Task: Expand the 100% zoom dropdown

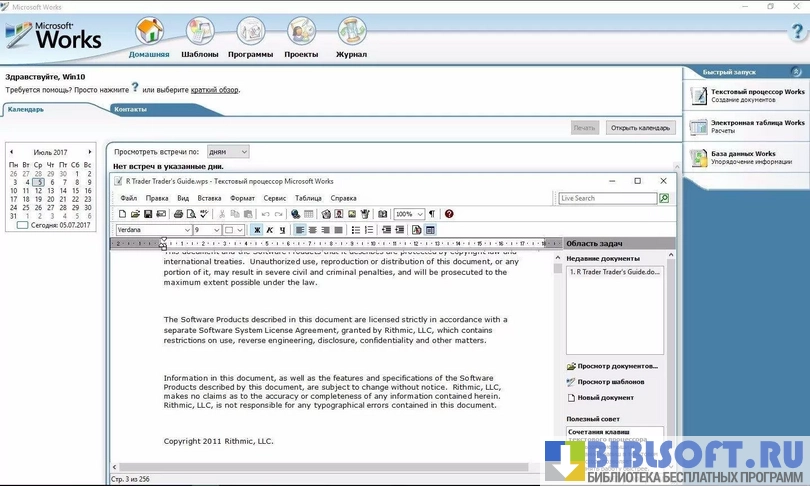Action: click(420, 214)
